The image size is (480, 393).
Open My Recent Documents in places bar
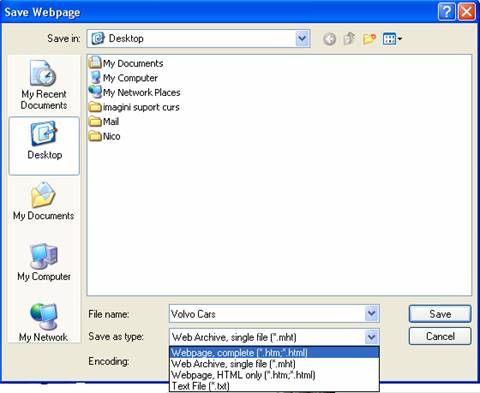pyautogui.click(x=44, y=85)
